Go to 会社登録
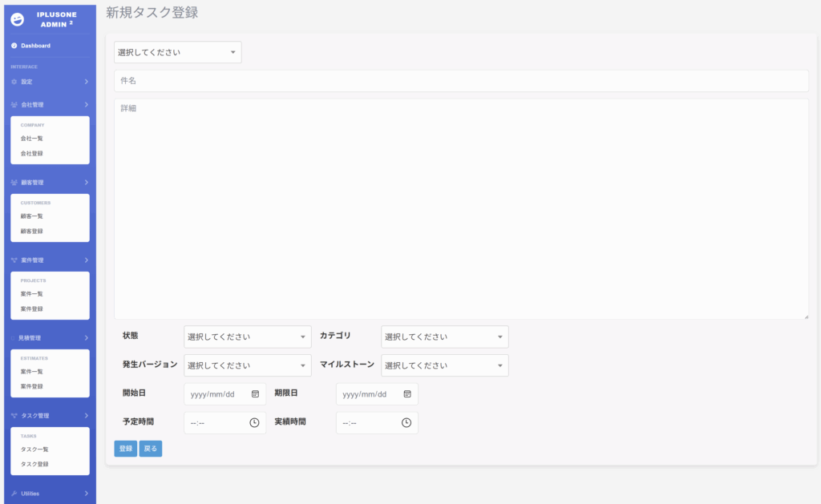Image resolution: width=821 pixels, height=504 pixels. coord(32,153)
